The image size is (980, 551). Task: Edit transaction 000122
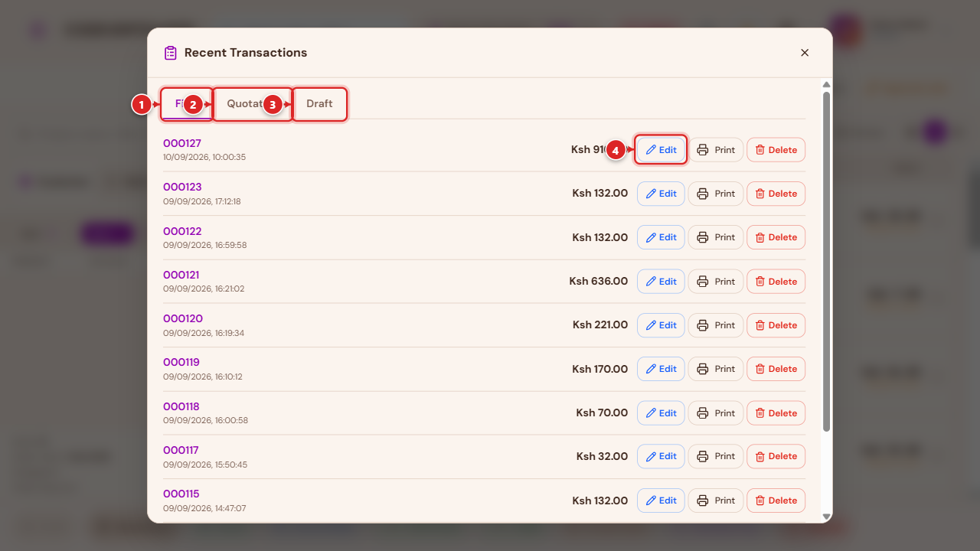coord(661,237)
